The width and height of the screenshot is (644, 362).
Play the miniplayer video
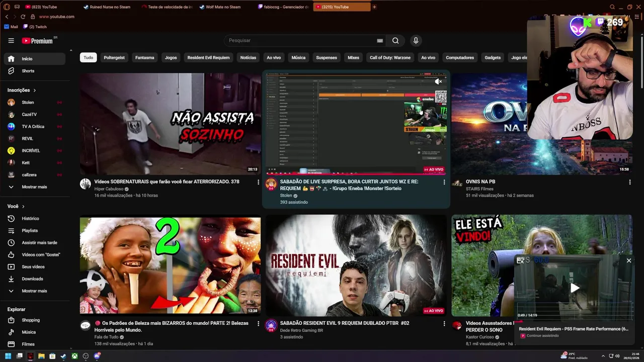(x=574, y=288)
